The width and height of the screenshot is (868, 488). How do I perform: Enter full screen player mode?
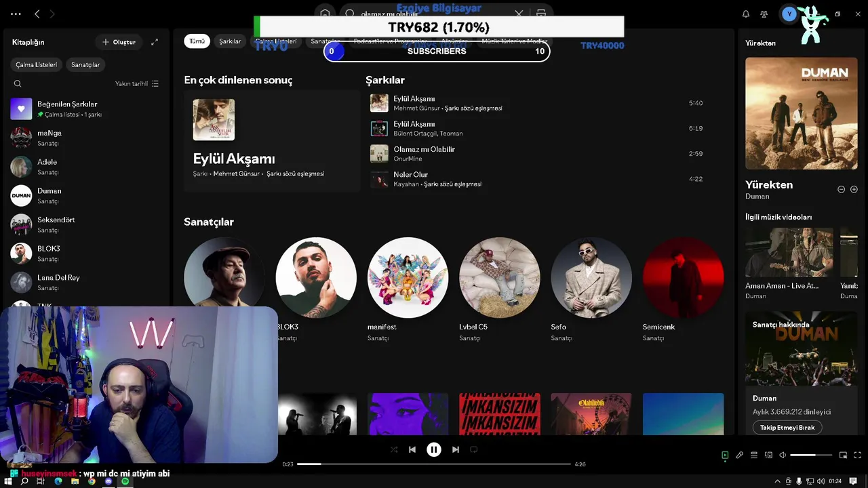[858, 455]
